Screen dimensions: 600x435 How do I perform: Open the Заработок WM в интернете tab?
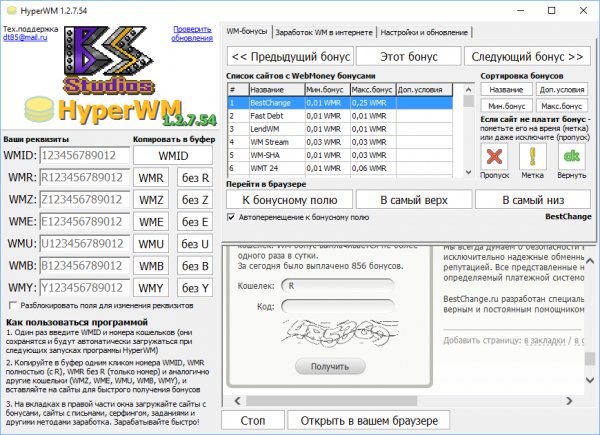point(324,33)
